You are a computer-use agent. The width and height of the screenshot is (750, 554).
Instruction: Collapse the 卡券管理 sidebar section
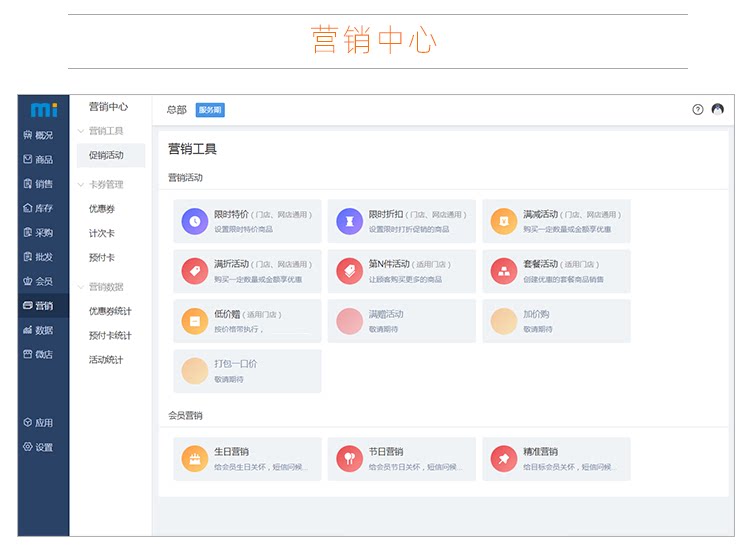(81, 185)
